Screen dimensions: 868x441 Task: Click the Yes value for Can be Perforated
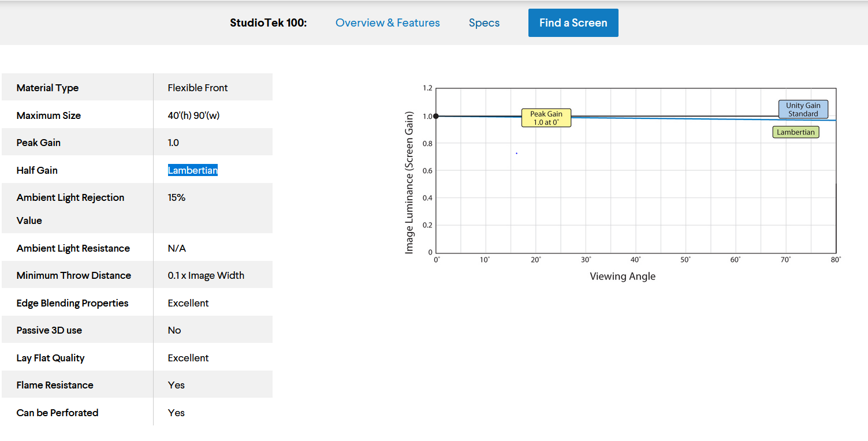(x=176, y=413)
